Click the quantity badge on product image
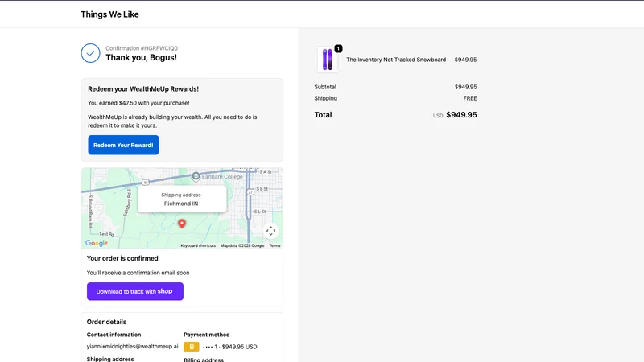The height and width of the screenshot is (362, 644). pos(338,48)
